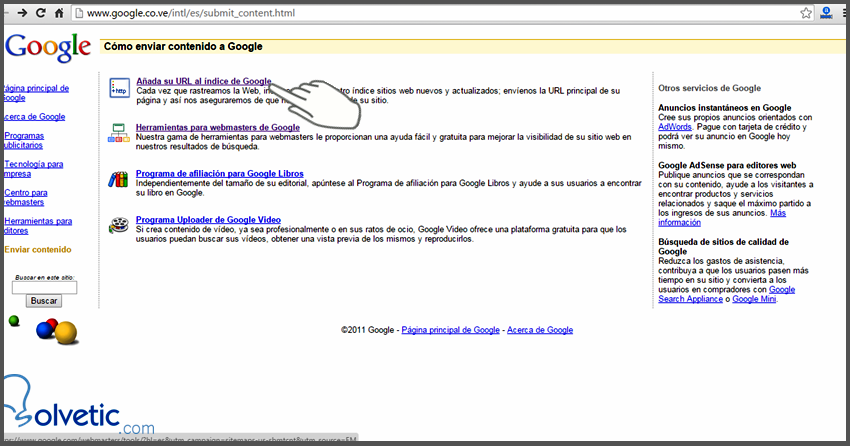
Task: Click the 'Otros servicios de Google' text
Action: tap(710, 88)
